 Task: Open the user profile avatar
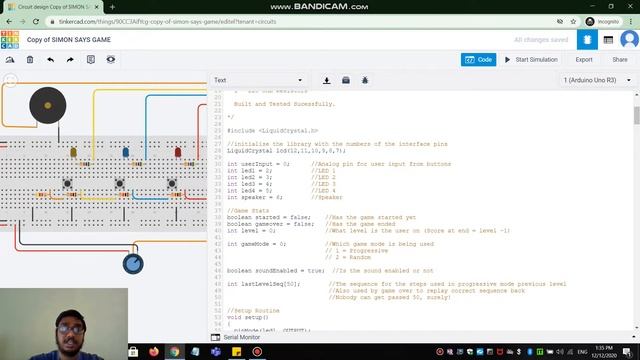pos(629,40)
